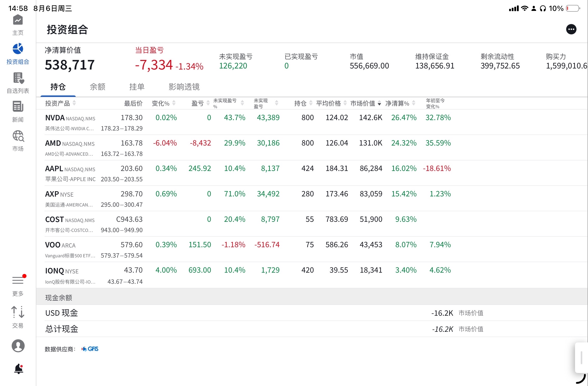The height and width of the screenshot is (386, 588).
Task: Sort by 未实现盈亏 amount column
Action: 266,103
